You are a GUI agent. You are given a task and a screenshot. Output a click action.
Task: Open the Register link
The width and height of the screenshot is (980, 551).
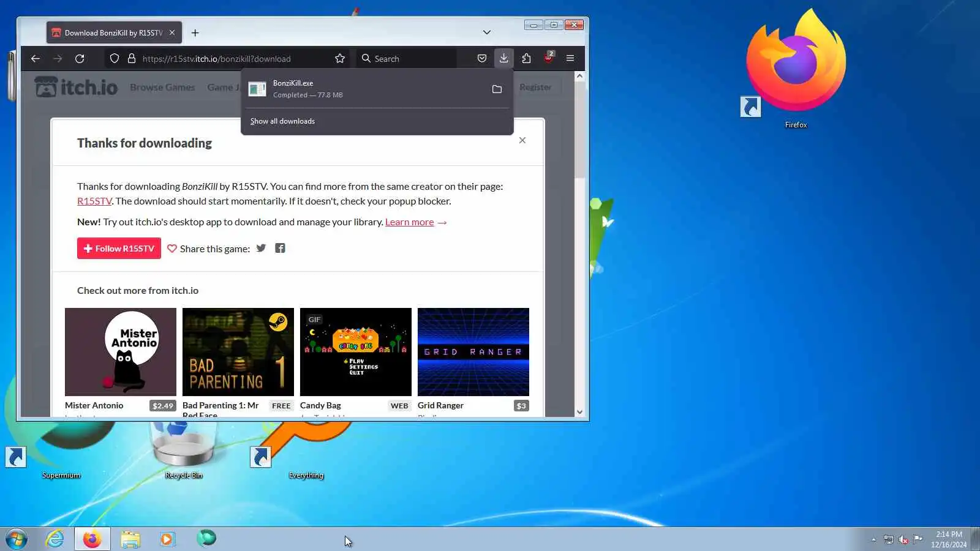click(535, 88)
